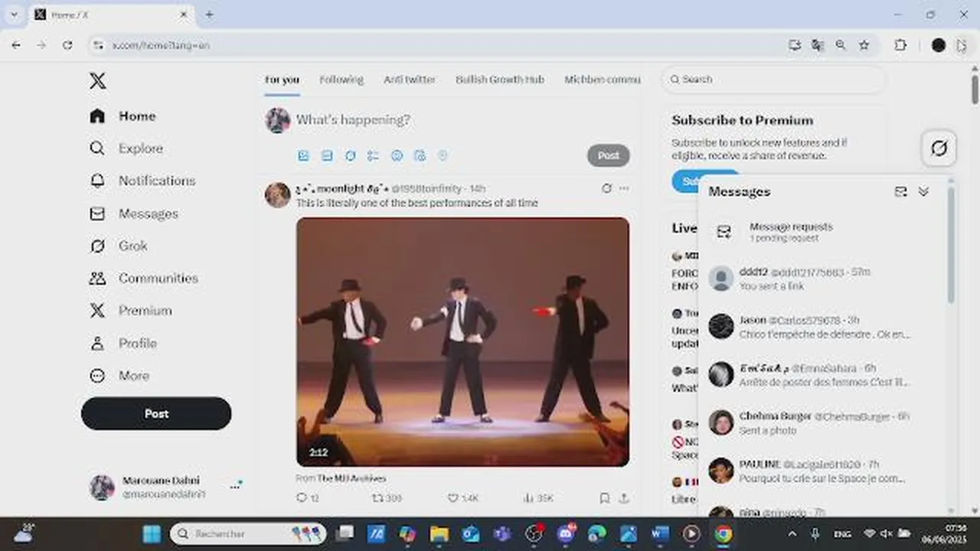Reload the page in the browser
The image size is (980, 551).
[67, 45]
